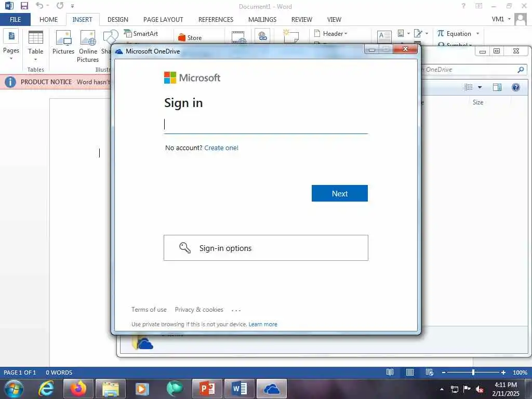Switch to the REFERENCES tab
Image resolution: width=532 pixels, height=399 pixels.
pyautogui.click(x=216, y=19)
